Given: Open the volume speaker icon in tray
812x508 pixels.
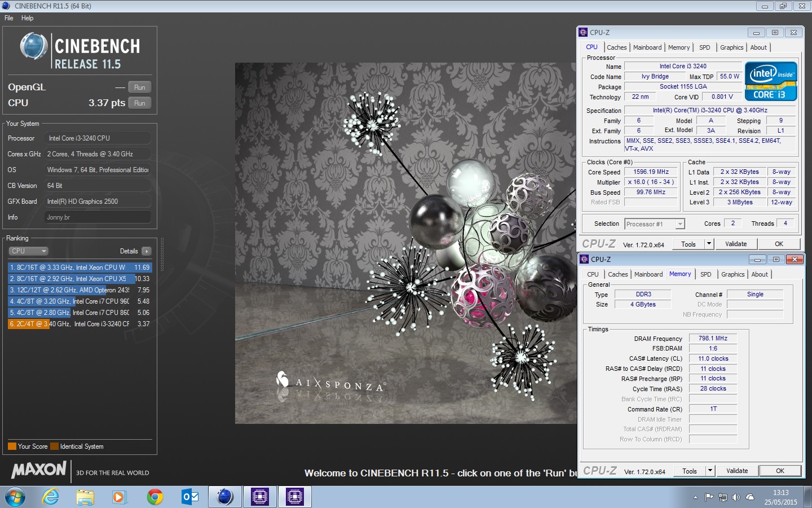Looking at the screenshot, I should (736, 497).
